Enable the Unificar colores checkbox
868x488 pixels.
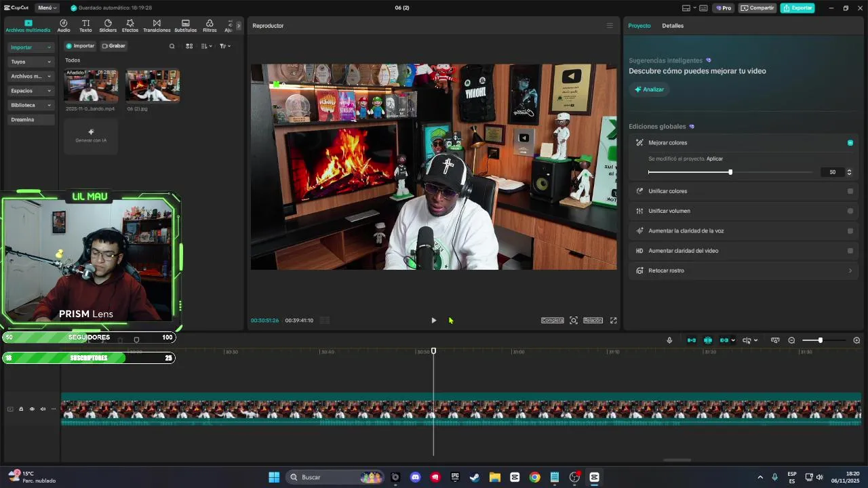850,191
